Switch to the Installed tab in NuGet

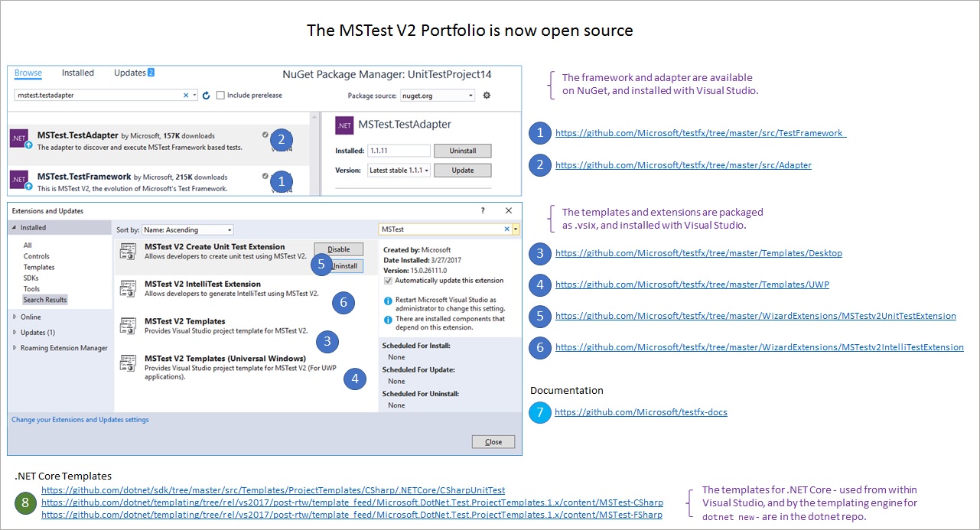tap(78, 73)
